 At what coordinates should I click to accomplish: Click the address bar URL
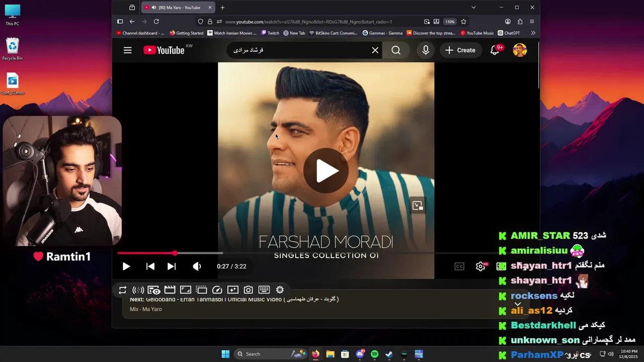point(308,22)
